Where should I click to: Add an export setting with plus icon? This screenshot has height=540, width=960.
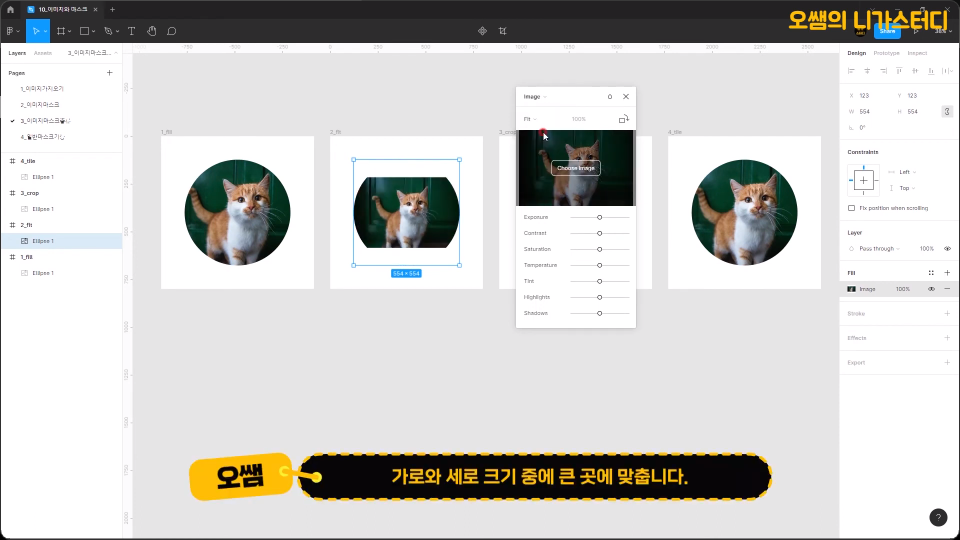947,362
